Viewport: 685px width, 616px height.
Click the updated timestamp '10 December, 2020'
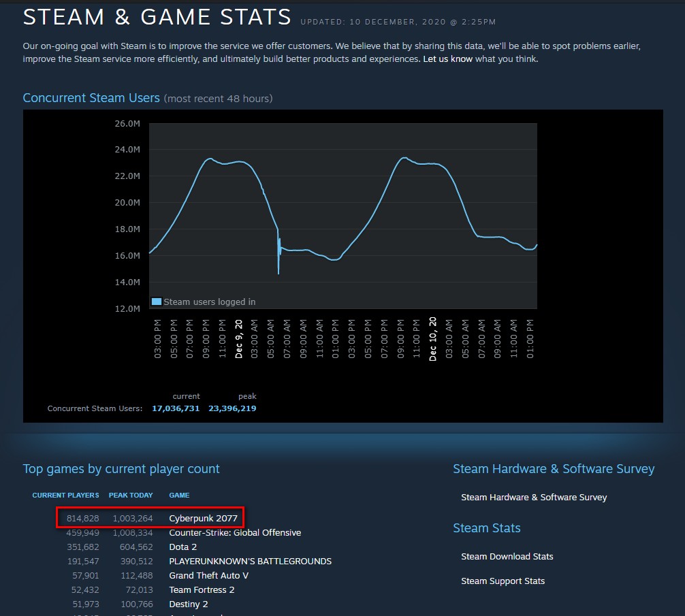(398, 22)
